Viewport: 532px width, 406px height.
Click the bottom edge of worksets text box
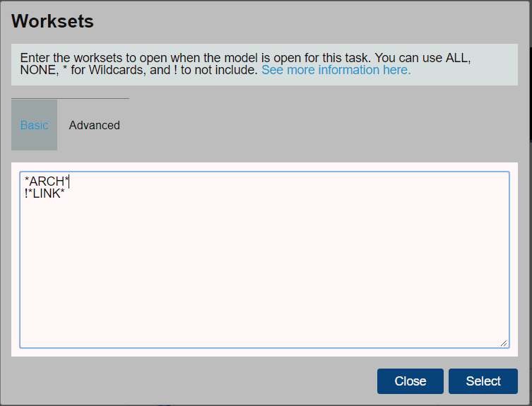point(264,347)
